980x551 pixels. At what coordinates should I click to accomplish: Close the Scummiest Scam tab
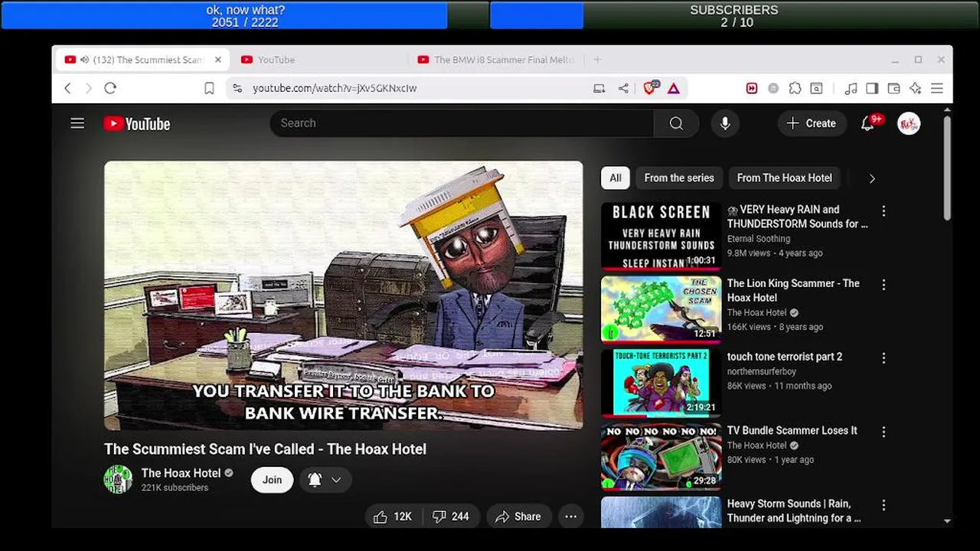click(x=217, y=60)
